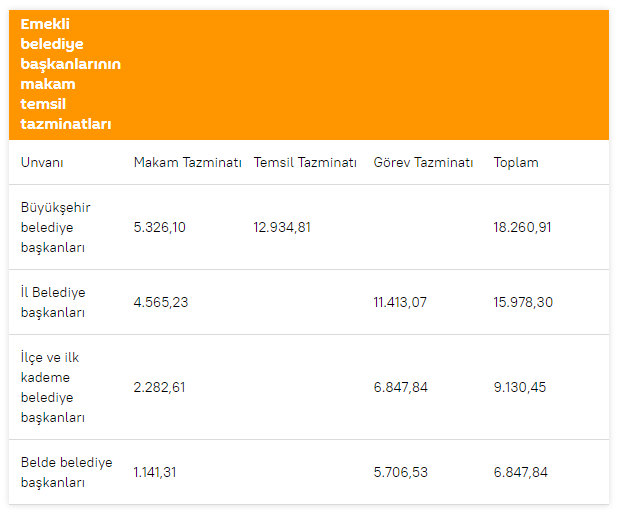The width and height of the screenshot is (620, 515).
Task: Click the Unvanı column header
Action: (x=42, y=163)
